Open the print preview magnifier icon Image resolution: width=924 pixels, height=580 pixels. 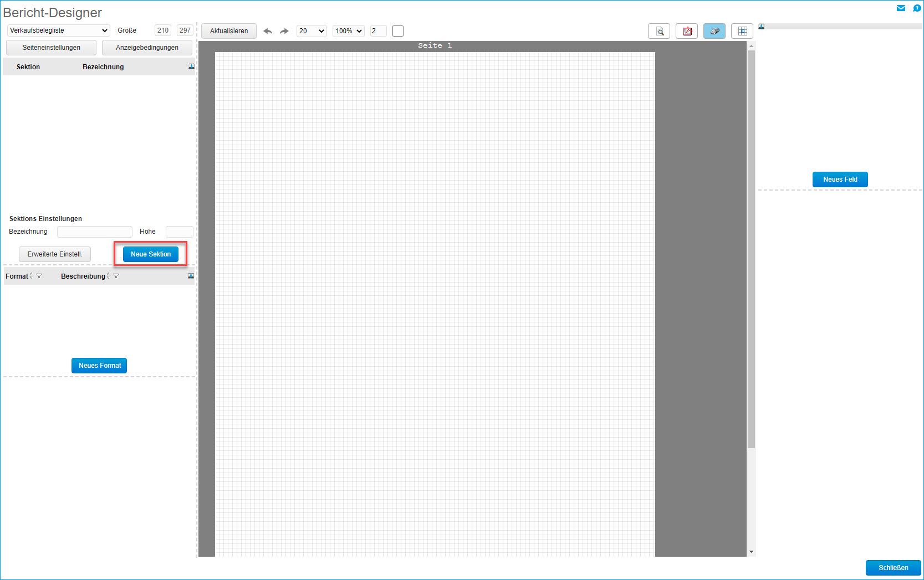pos(659,31)
